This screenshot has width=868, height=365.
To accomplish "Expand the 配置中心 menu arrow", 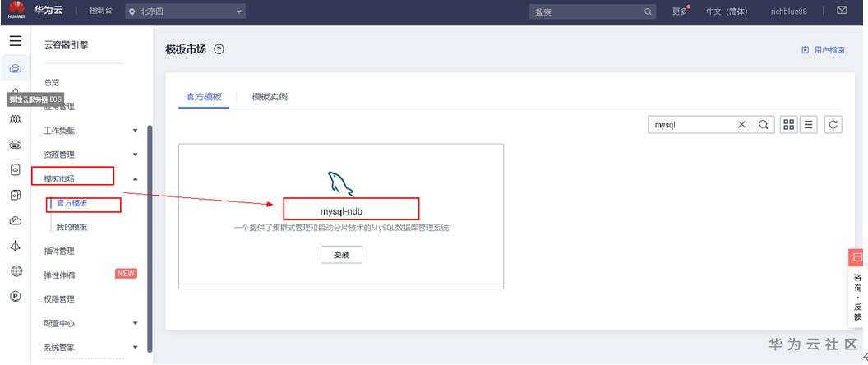I will coord(135,323).
